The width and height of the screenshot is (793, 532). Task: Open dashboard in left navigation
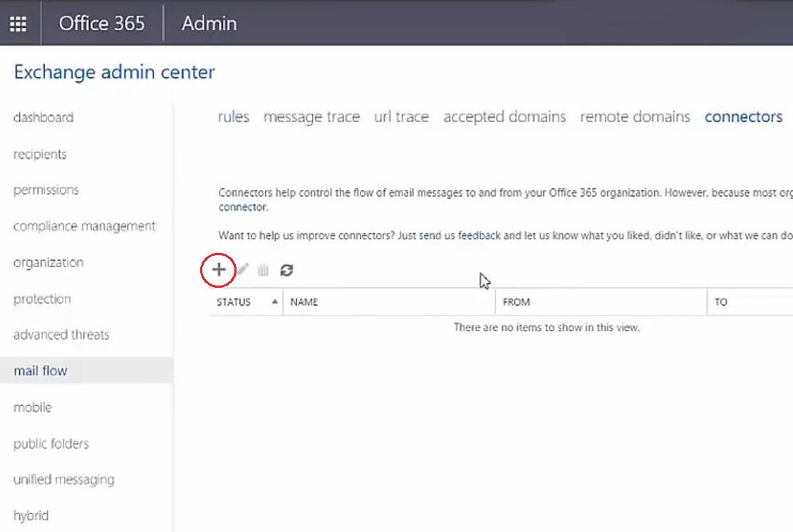(x=43, y=118)
